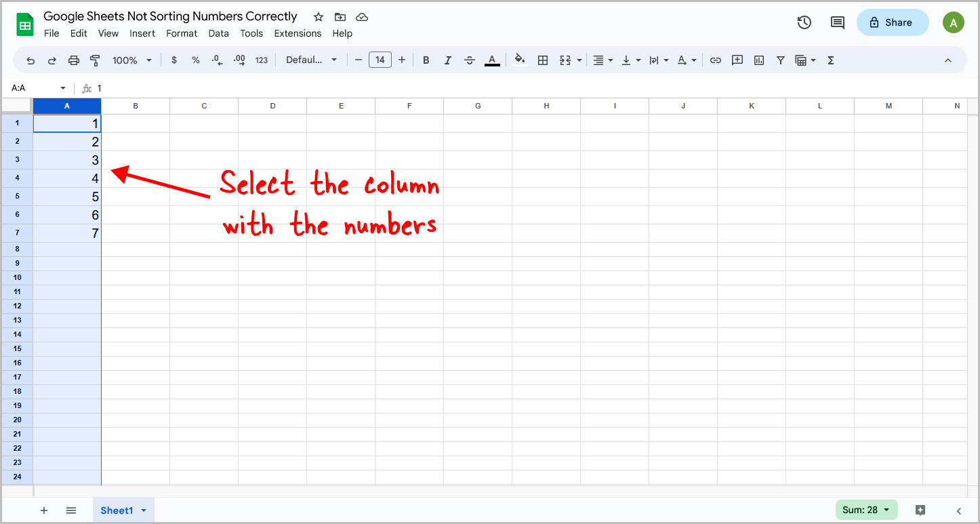Click the font size field 14
Viewport: 980px width, 524px height.
click(x=380, y=60)
